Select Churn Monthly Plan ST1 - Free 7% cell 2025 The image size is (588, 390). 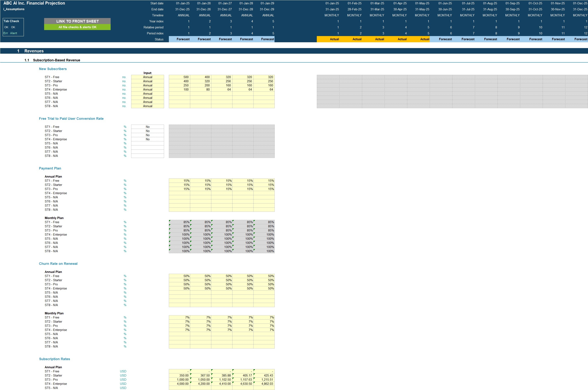click(x=179, y=318)
